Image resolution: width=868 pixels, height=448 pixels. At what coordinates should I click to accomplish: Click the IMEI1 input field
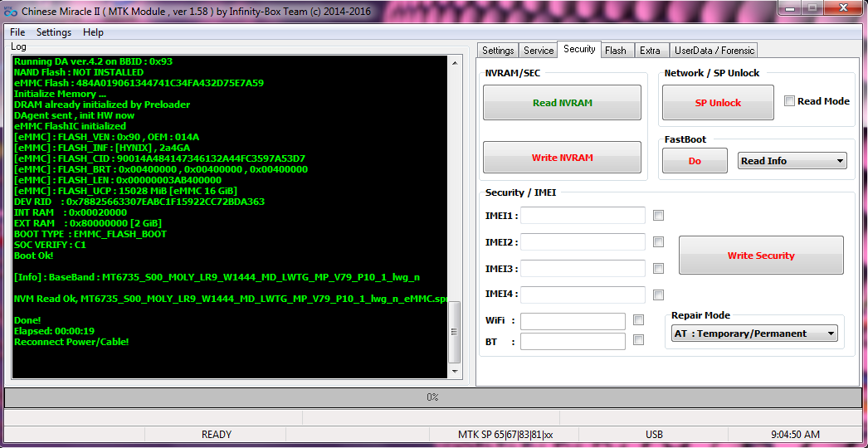[x=583, y=216]
